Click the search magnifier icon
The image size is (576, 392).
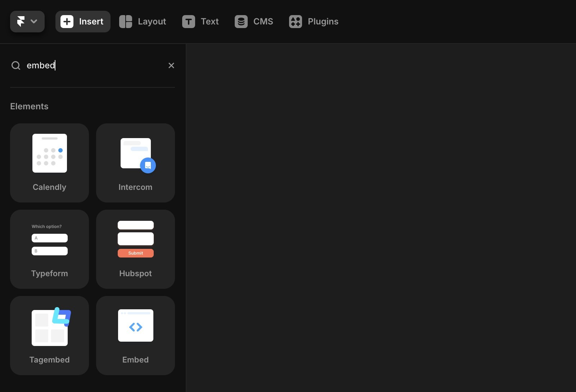tap(15, 65)
